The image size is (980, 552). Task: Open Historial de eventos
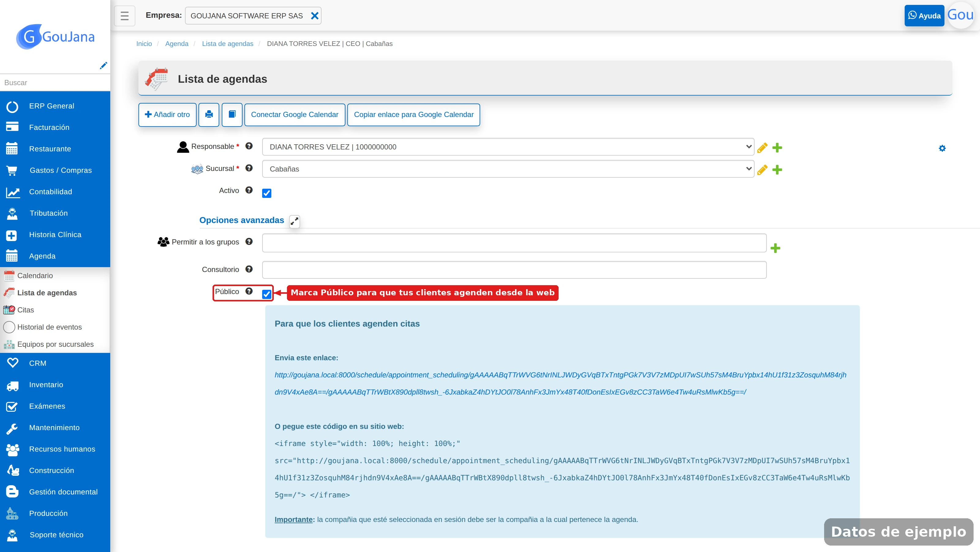pyautogui.click(x=55, y=327)
